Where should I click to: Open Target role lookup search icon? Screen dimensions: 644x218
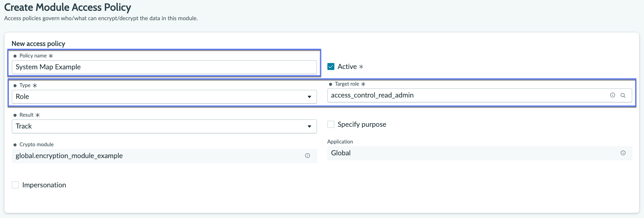coord(623,95)
